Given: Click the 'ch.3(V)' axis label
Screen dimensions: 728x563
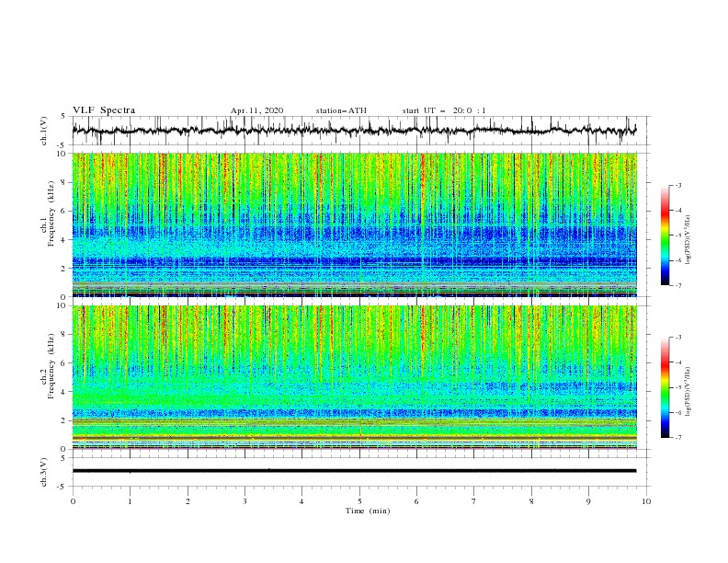Looking at the screenshot, I should [x=44, y=472].
